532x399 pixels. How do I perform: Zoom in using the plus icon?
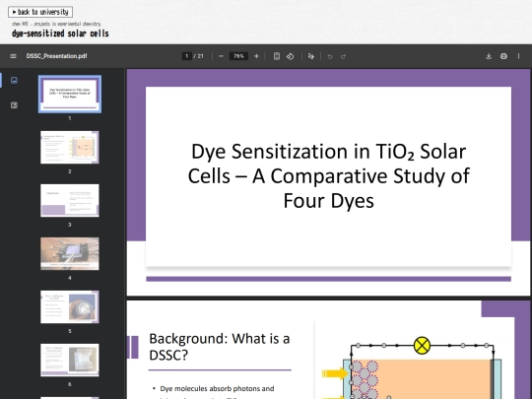256,56
